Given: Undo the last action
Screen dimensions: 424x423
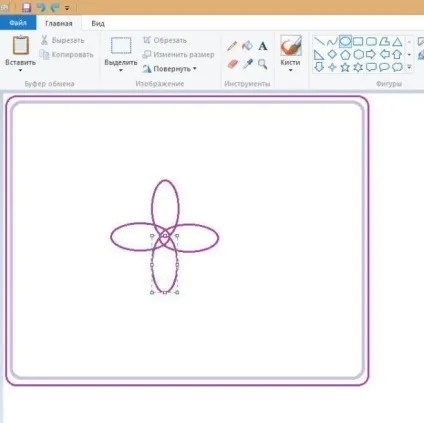Looking at the screenshot, I should click(x=41, y=7).
